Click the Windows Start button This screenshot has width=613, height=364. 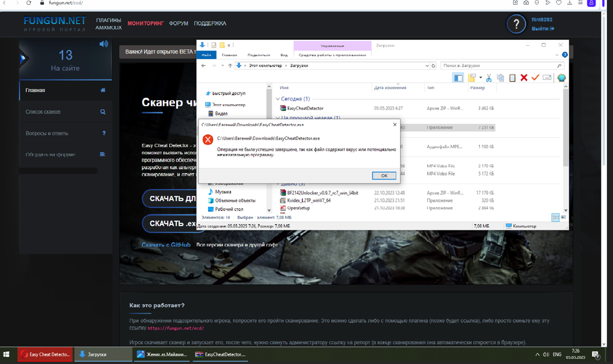7,354
